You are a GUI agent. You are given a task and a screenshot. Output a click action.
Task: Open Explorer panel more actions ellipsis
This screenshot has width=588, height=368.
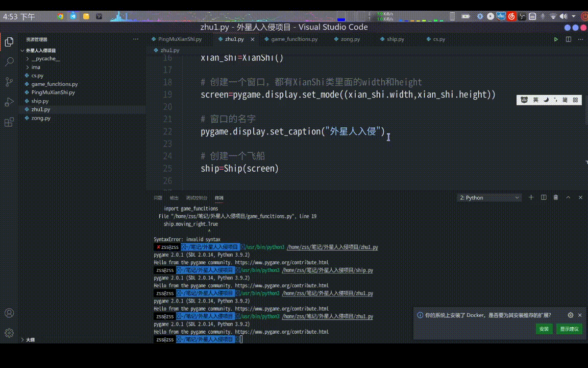point(135,39)
